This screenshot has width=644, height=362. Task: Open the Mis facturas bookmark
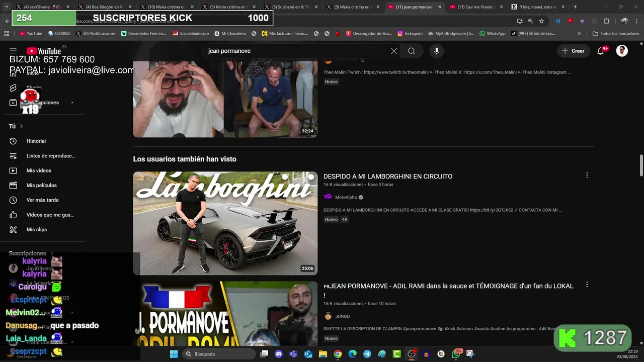point(285,34)
